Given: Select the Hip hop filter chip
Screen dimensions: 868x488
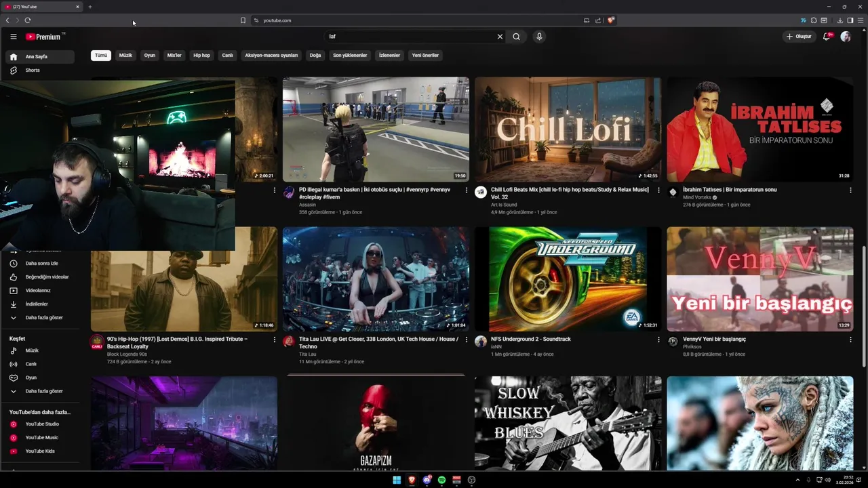Looking at the screenshot, I should click(201, 56).
